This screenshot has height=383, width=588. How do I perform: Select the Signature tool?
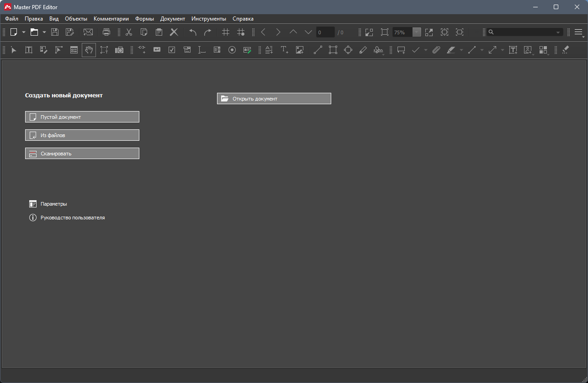click(378, 50)
